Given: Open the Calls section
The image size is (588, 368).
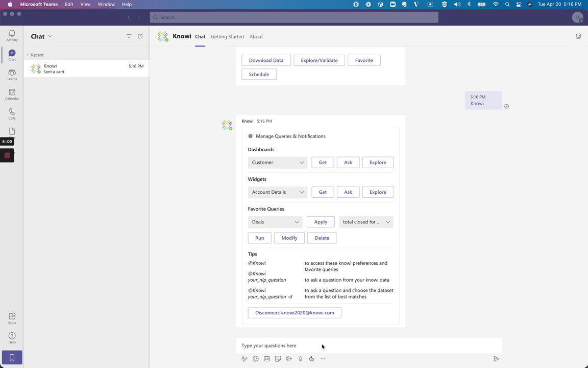Looking at the screenshot, I should tap(12, 114).
